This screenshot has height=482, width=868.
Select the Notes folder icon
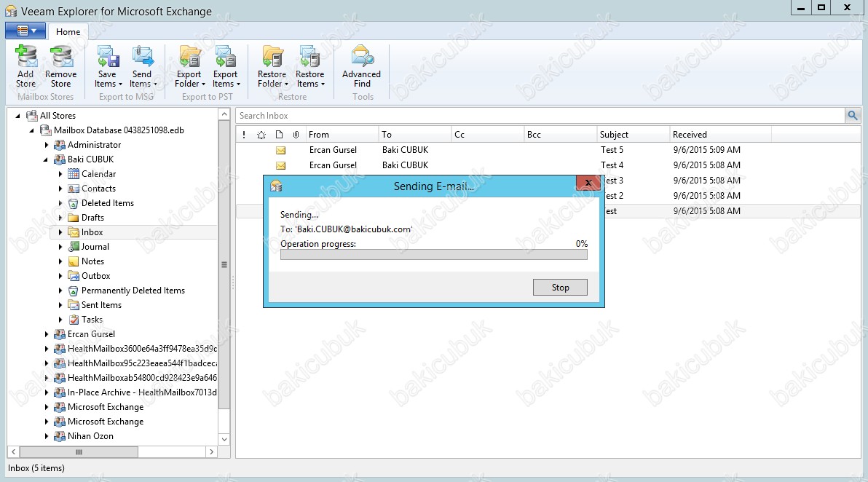pos(73,261)
